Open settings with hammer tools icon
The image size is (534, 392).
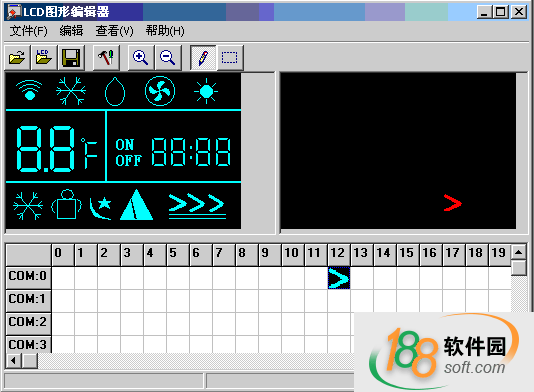(x=106, y=58)
